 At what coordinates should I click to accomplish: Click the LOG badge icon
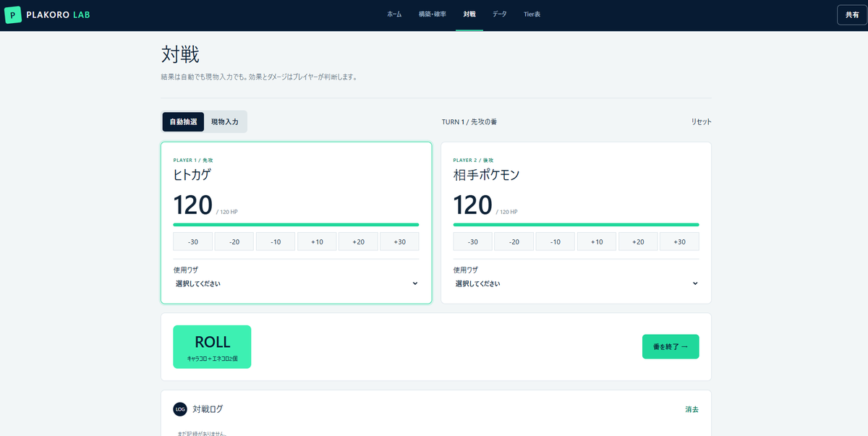click(180, 409)
